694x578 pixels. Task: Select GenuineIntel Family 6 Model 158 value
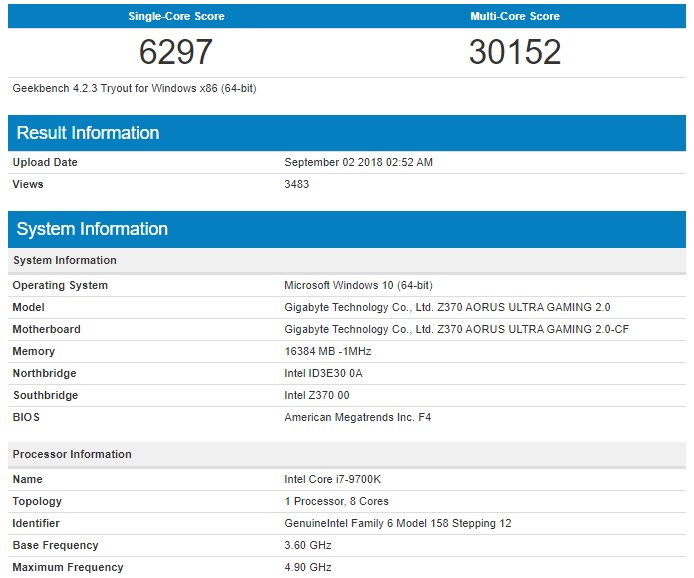[397, 524]
